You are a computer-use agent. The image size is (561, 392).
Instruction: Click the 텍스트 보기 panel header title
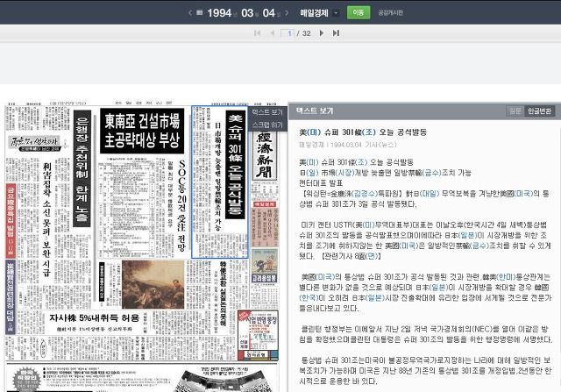point(315,111)
